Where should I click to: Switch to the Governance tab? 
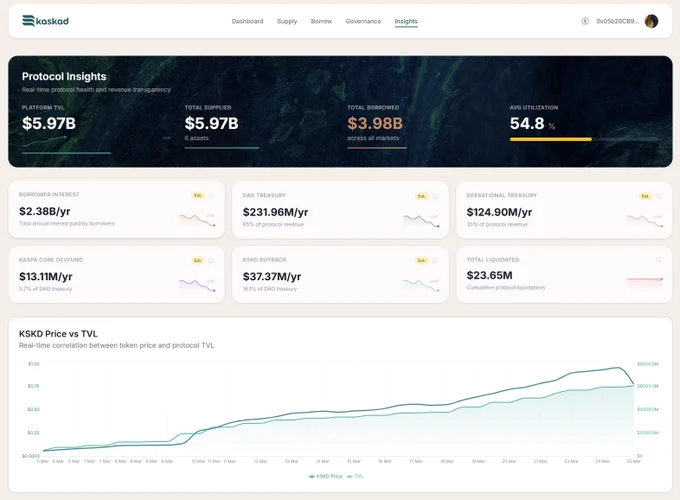pos(363,21)
